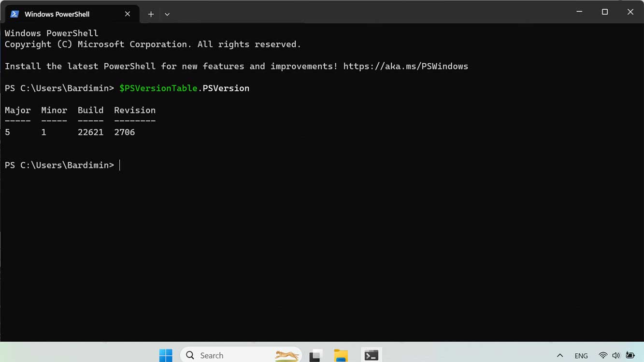
Task: Click the PowerShell icon in the tab
Action: 14,14
